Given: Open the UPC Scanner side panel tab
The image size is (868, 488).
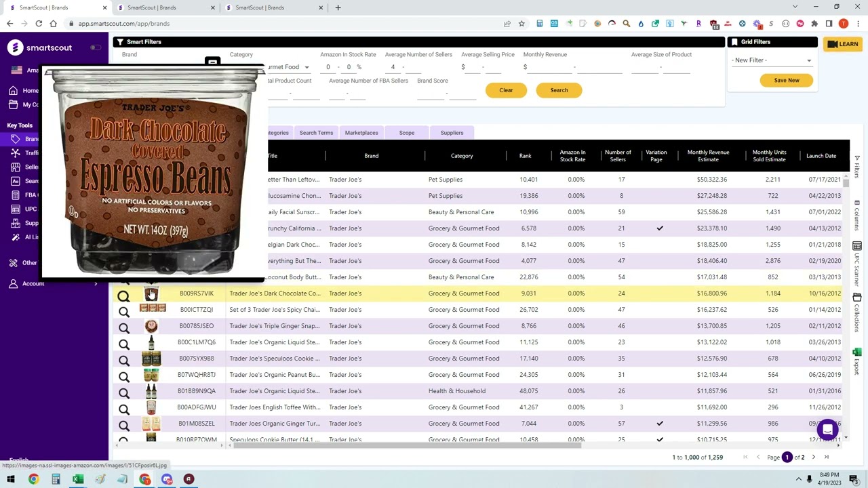Looking at the screenshot, I should [857, 264].
